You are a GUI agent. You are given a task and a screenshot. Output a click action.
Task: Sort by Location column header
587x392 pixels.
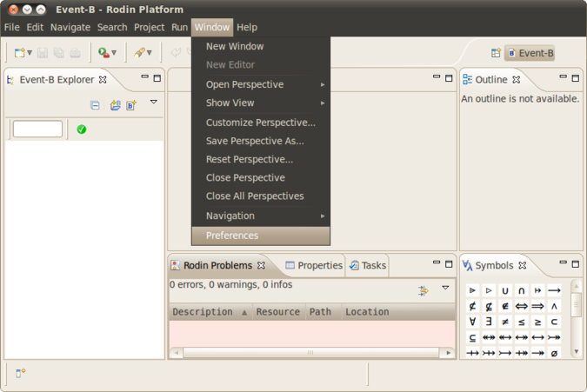[398, 312]
